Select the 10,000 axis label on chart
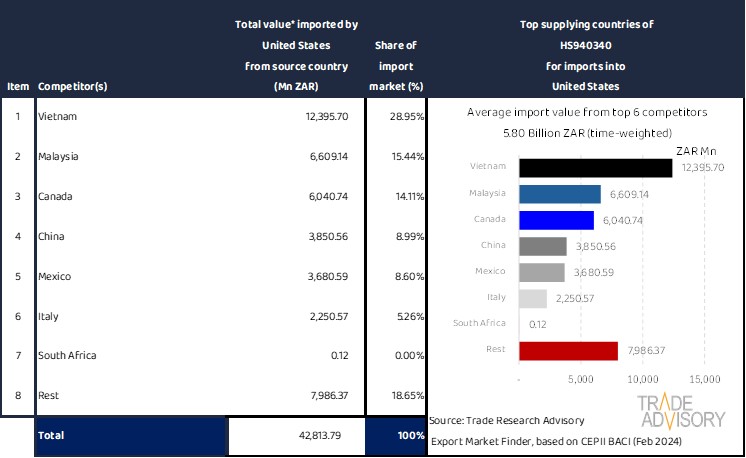Screen dimensions: 746x458 point(642,380)
